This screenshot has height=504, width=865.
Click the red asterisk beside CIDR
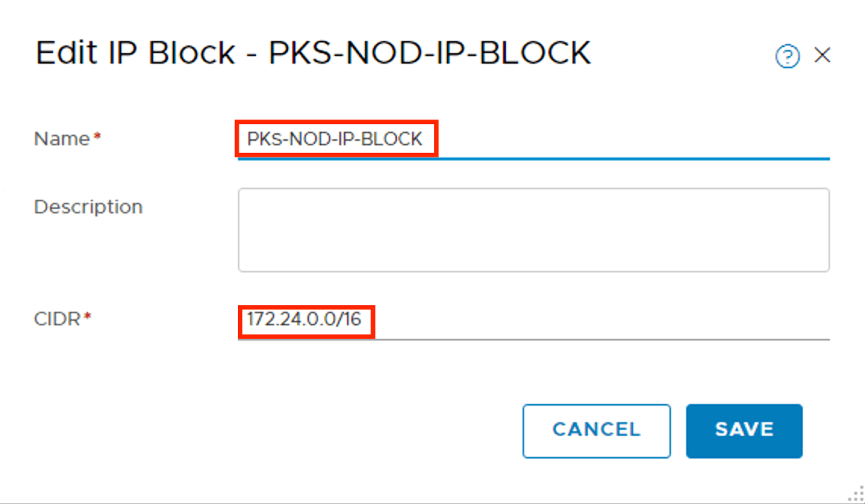coord(87,318)
